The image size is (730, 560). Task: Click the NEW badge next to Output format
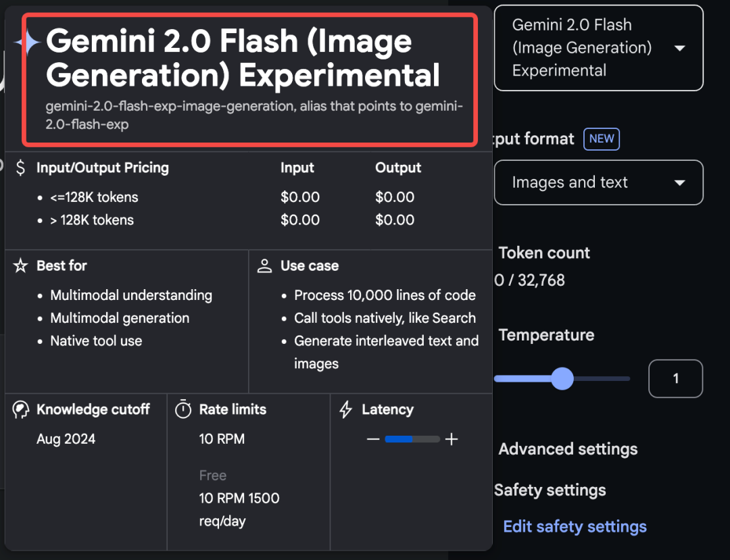point(601,138)
